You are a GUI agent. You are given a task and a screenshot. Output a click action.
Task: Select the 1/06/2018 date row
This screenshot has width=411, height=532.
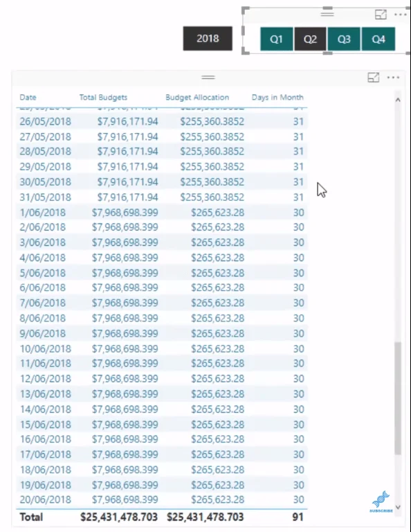pyautogui.click(x=162, y=213)
